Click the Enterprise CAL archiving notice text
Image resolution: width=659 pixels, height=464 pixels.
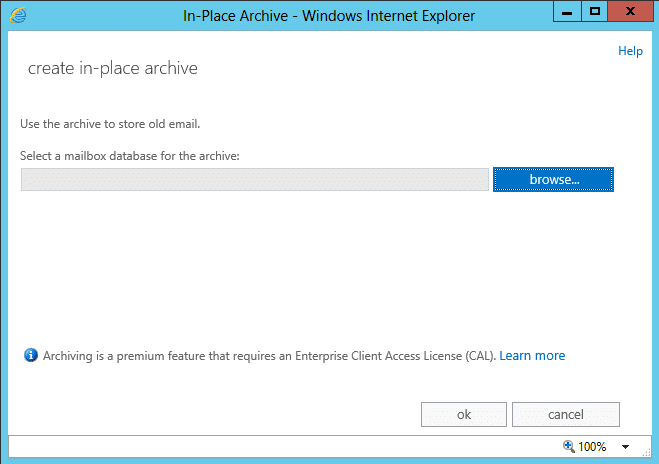(x=269, y=356)
